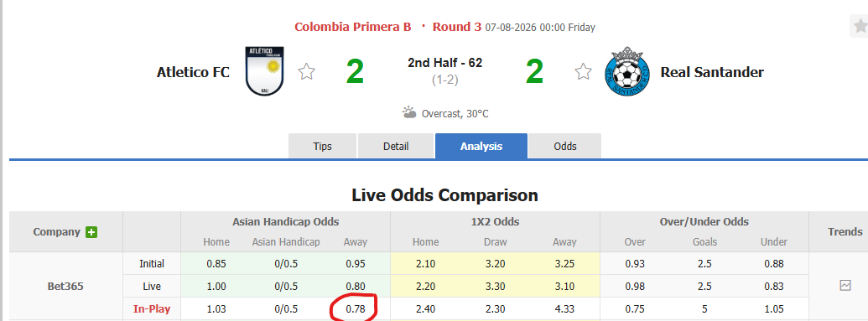Open the Real Santander team name link
Image resolution: width=868 pixels, height=321 pixels.
point(712,72)
